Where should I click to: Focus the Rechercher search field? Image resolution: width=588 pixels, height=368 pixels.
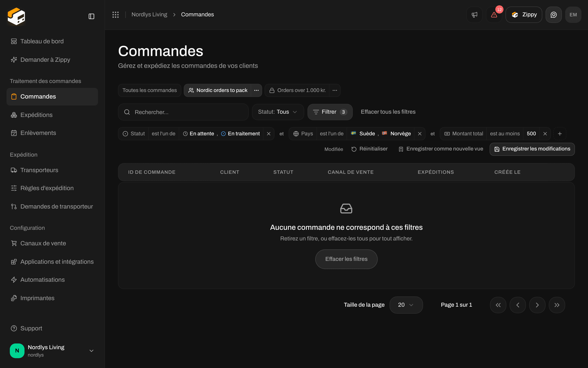point(183,112)
